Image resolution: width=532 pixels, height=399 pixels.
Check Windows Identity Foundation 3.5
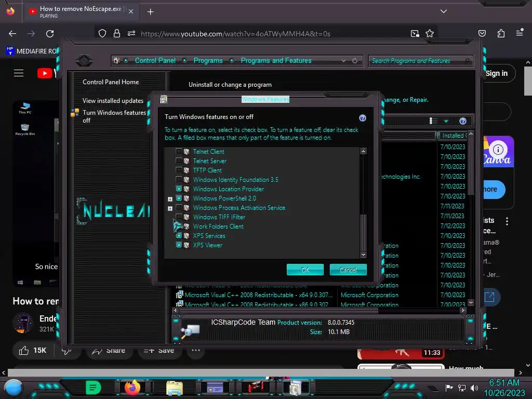[x=179, y=179]
